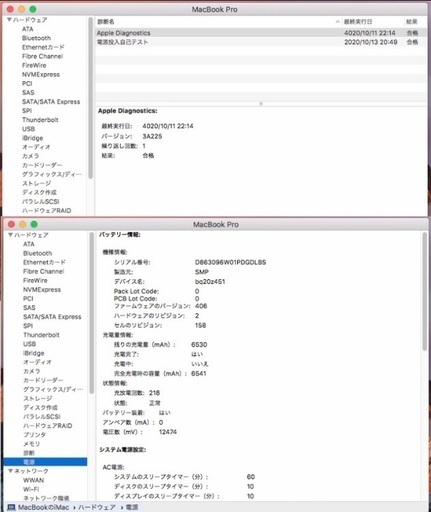Screen dimensions: 431x512
Task: Select Thunderbolt in the upper sidebar
Action: point(40,120)
